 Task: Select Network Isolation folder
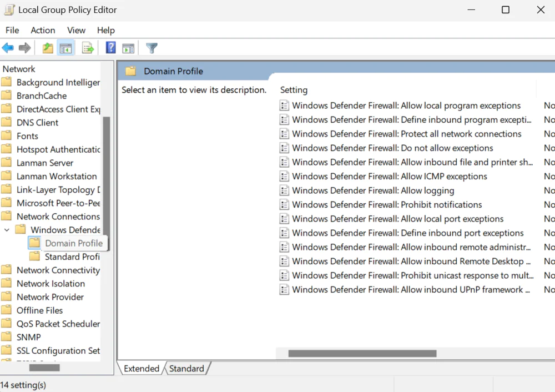[51, 284]
